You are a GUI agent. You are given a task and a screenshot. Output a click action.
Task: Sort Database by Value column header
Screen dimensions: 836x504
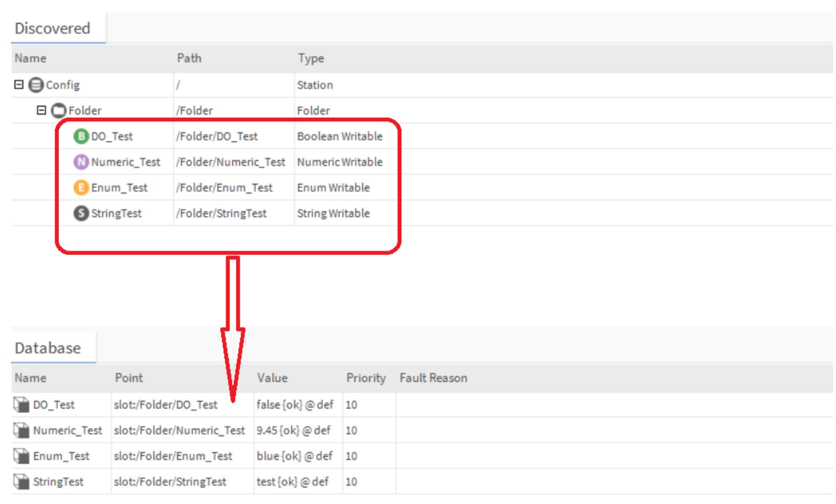(x=272, y=378)
